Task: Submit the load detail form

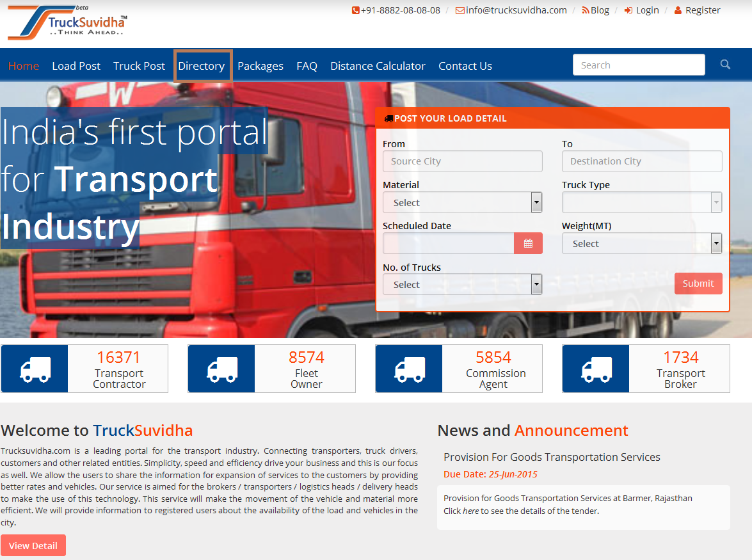Action: tap(698, 284)
